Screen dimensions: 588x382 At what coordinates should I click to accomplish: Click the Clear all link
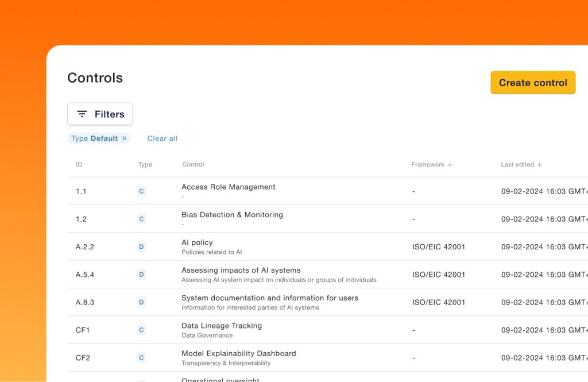click(x=163, y=138)
